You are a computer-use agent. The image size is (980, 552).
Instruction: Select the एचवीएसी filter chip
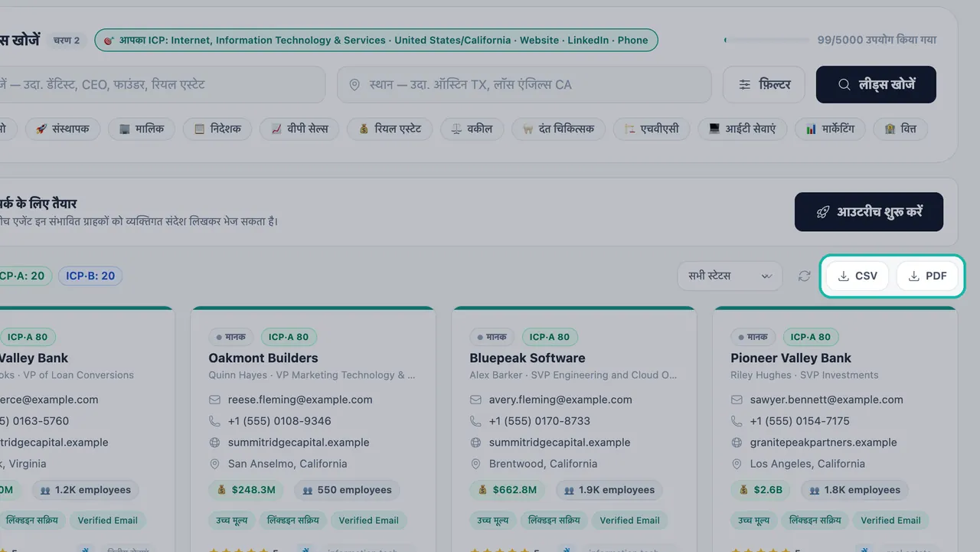(652, 129)
